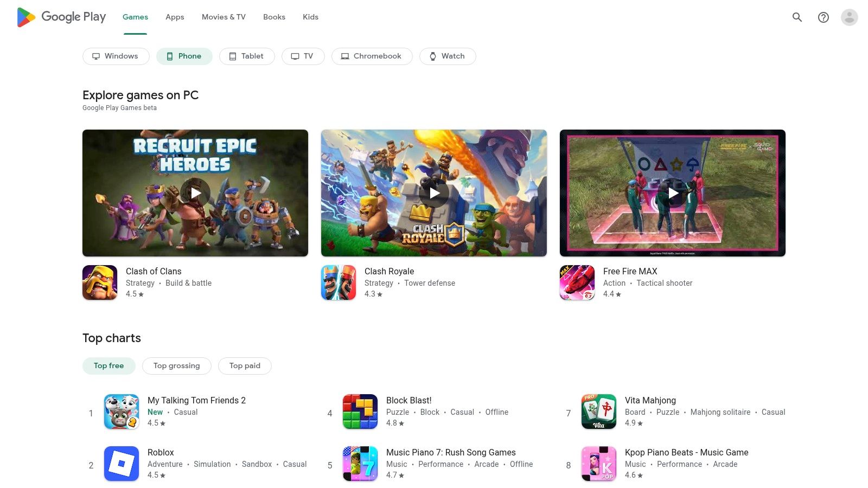Open the Block Blast! app icon
Image resolution: width=868 pixels, height=488 pixels.
pyautogui.click(x=360, y=412)
